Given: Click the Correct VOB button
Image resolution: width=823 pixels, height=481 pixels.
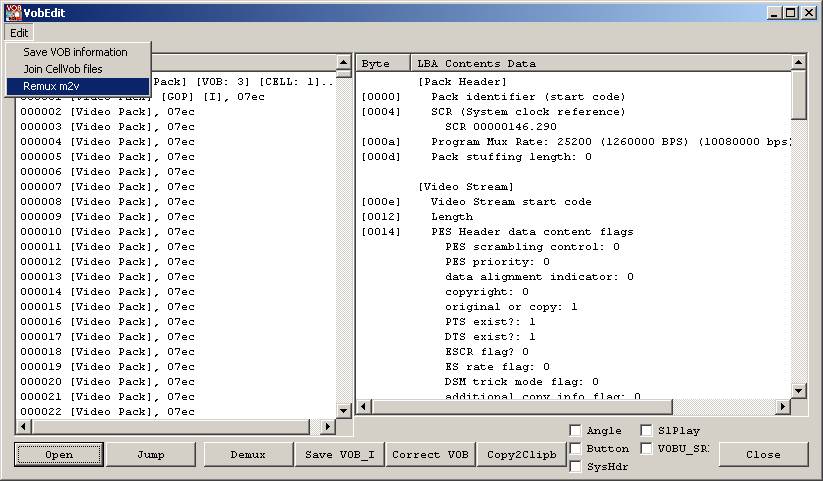Looking at the screenshot, I should coord(430,455).
